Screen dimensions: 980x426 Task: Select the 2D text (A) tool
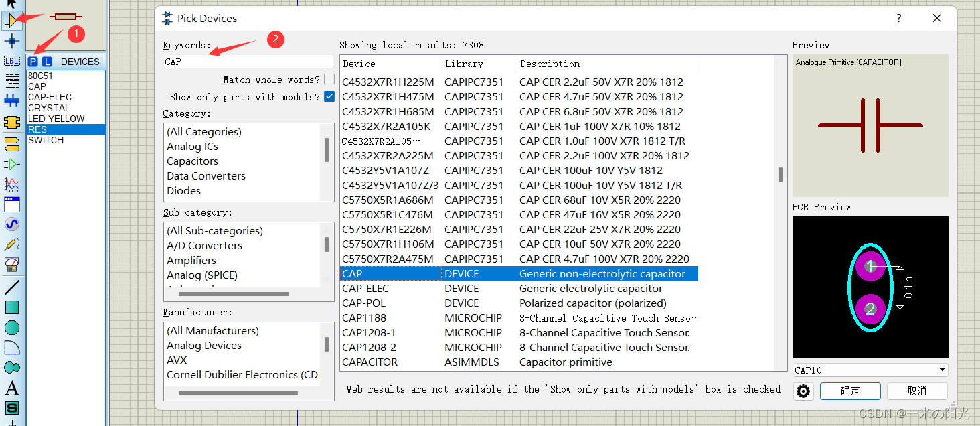click(x=12, y=388)
